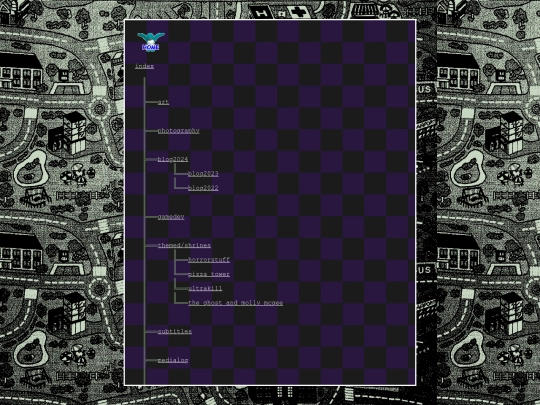Open the ultrakill shrine page

[x=205, y=288]
